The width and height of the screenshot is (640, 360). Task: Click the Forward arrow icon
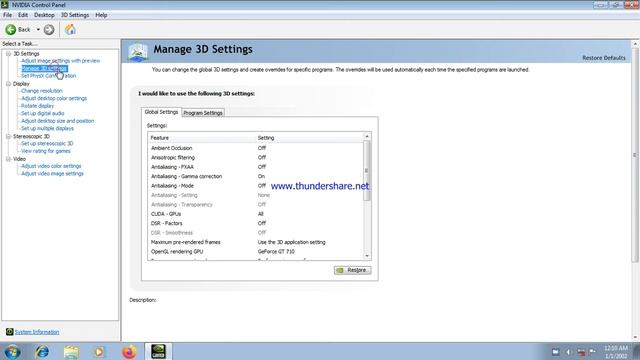[49, 29]
